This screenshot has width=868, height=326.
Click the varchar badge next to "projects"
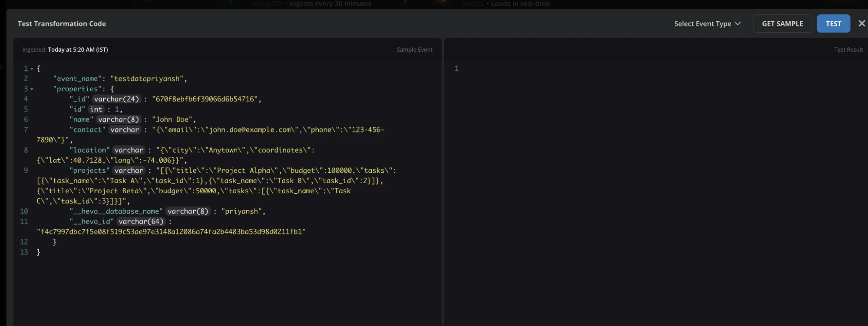coord(129,171)
